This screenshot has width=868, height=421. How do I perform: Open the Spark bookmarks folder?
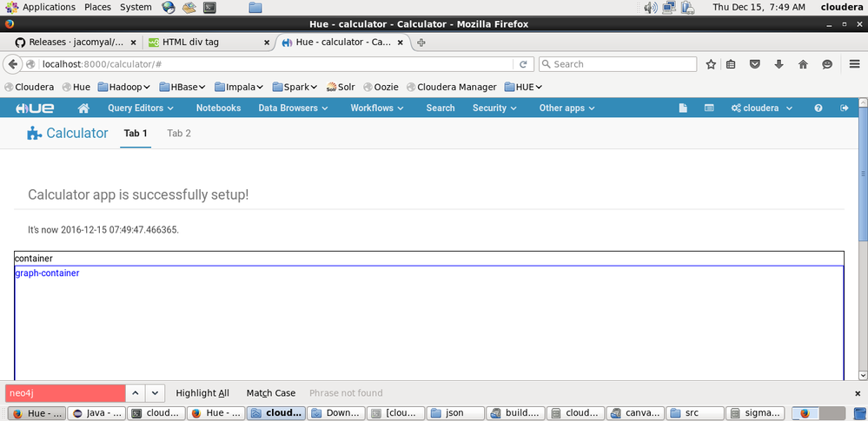click(295, 87)
